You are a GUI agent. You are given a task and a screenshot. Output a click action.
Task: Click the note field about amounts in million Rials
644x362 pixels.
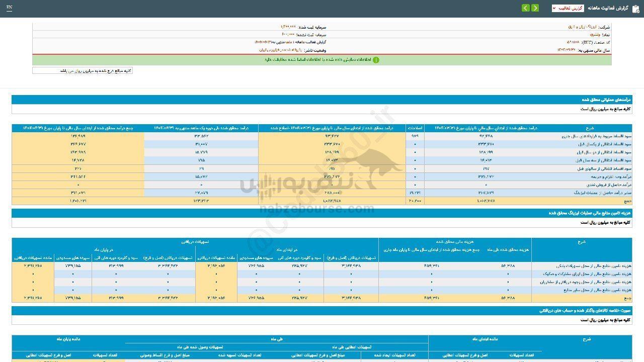click(83, 71)
